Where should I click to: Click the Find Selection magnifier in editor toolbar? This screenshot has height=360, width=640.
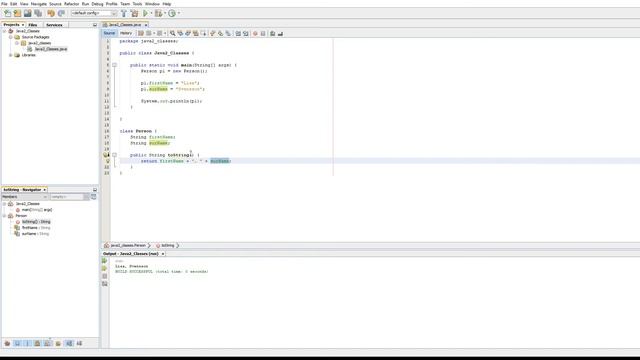click(x=173, y=33)
